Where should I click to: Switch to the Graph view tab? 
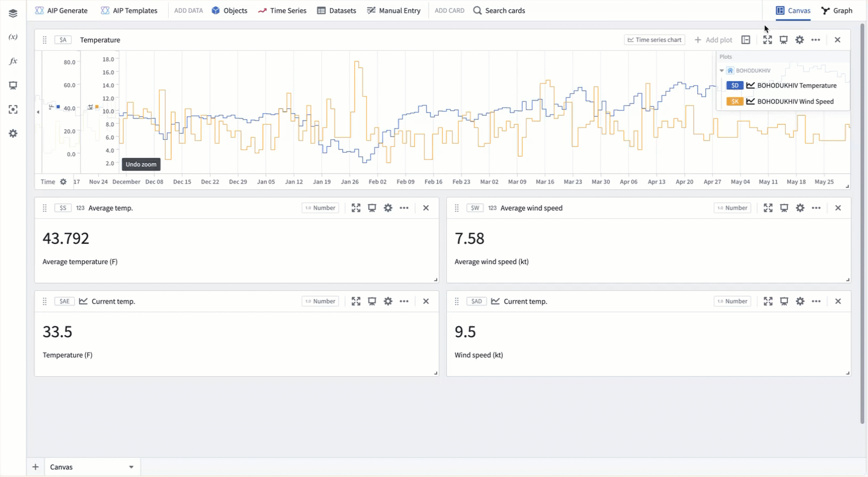pyautogui.click(x=837, y=11)
